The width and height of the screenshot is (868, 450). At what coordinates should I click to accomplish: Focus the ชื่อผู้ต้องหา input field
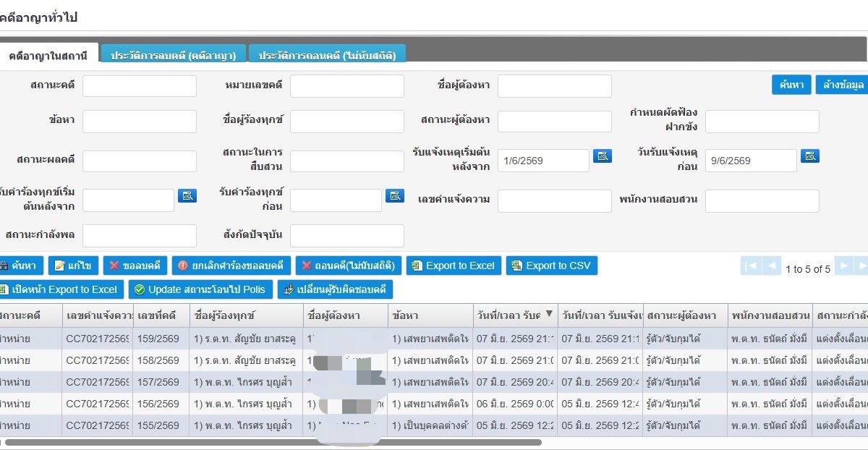coord(555,85)
